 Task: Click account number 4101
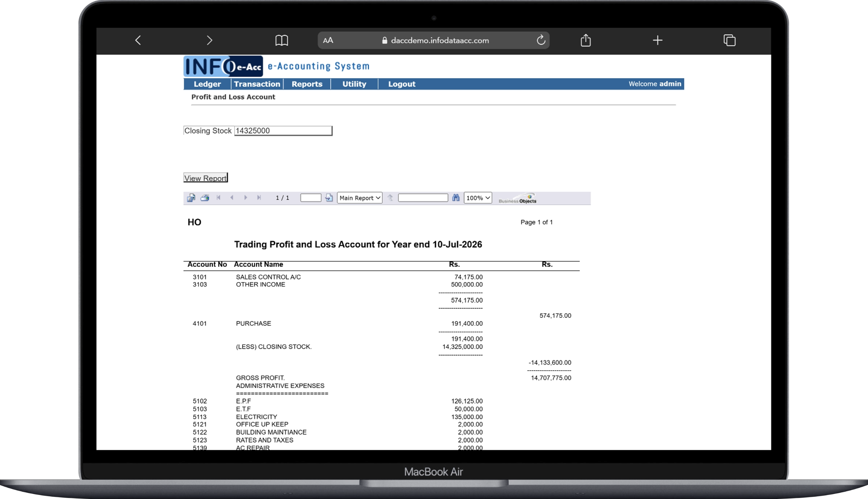[x=200, y=323]
